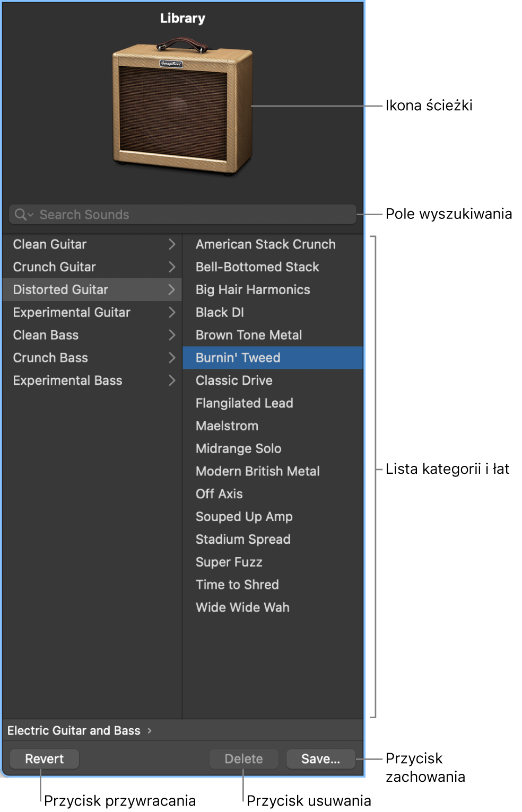Viewport: 522px width, 812px height.
Task: Choose the American Stack Crunch patch
Action: (x=265, y=244)
